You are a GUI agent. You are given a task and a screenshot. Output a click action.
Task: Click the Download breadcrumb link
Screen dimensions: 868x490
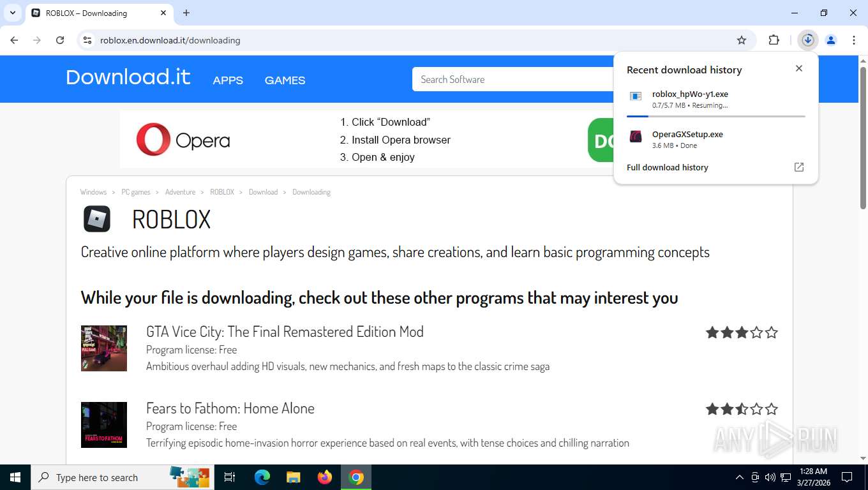tap(263, 192)
